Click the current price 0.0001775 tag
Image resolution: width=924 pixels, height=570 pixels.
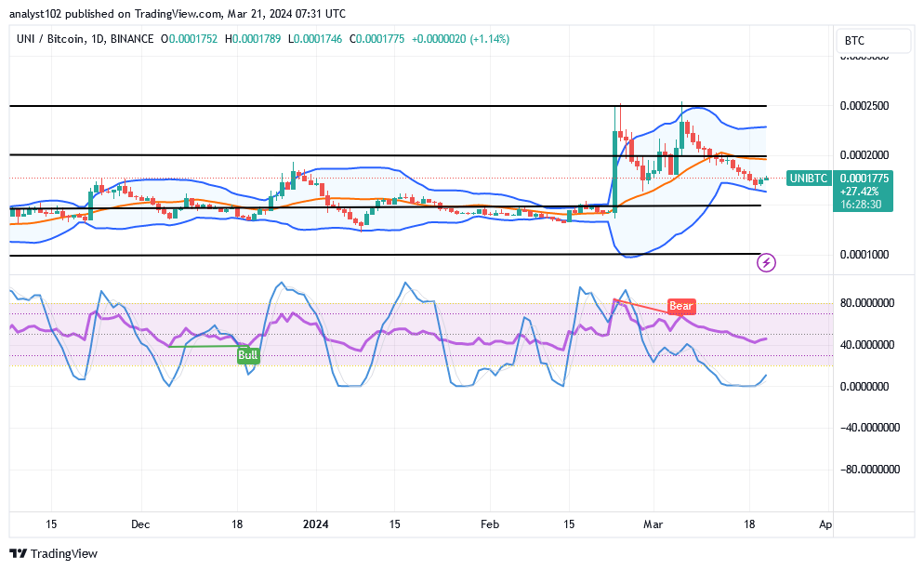(865, 178)
